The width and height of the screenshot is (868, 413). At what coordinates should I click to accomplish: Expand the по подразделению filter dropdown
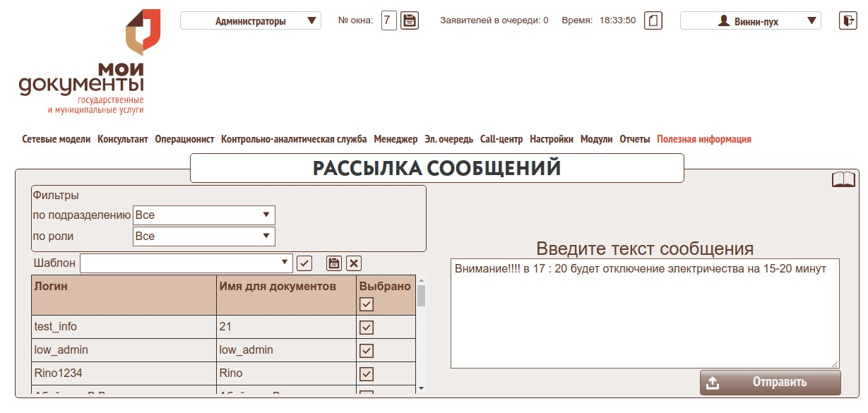tap(204, 215)
